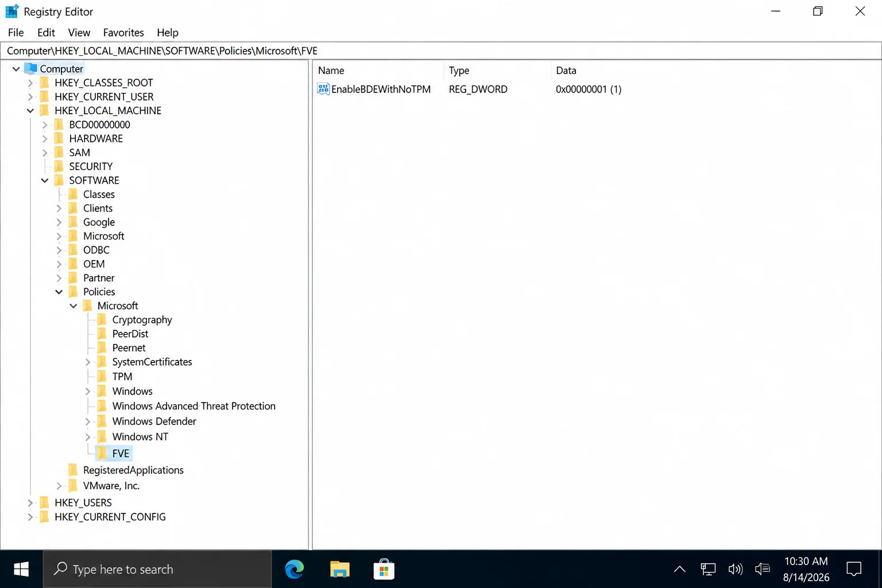The width and height of the screenshot is (882, 588).
Task: Show hidden system tray icons
Action: pos(679,569)
